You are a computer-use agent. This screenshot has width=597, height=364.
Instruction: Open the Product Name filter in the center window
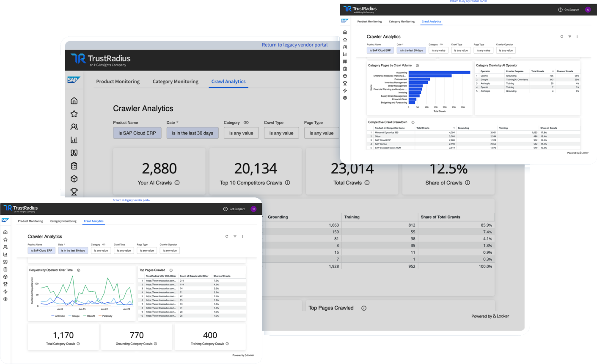tap(137, 133)
